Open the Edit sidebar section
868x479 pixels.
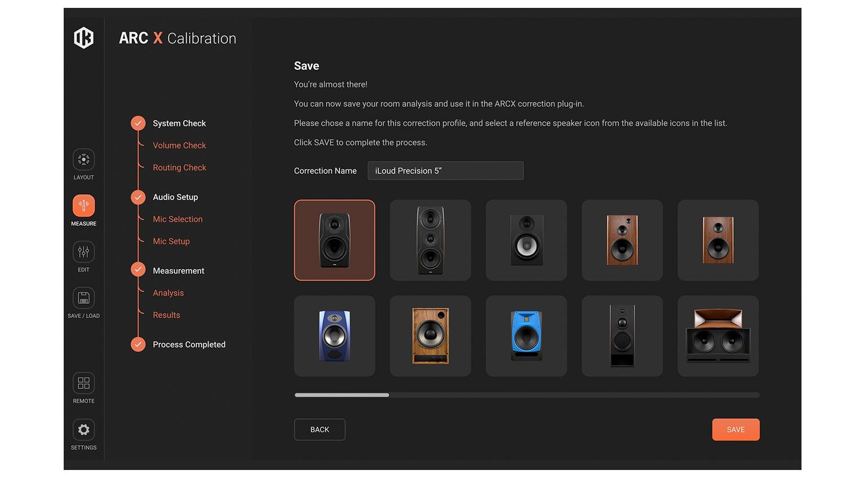(x=83, y=252)
